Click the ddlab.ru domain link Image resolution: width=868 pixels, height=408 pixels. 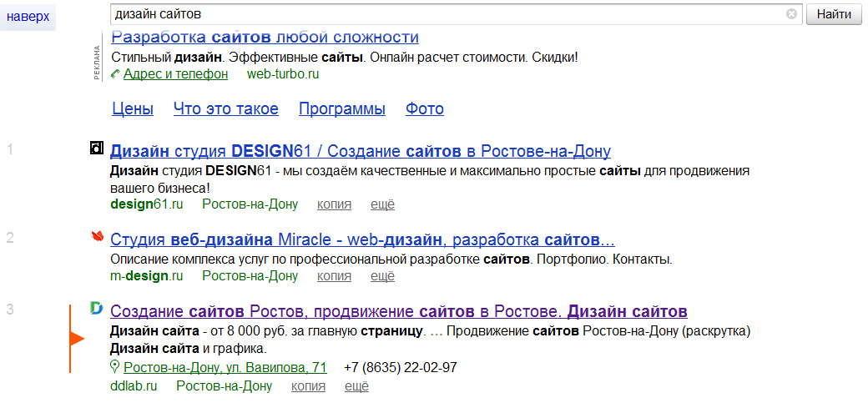[134, 386]
